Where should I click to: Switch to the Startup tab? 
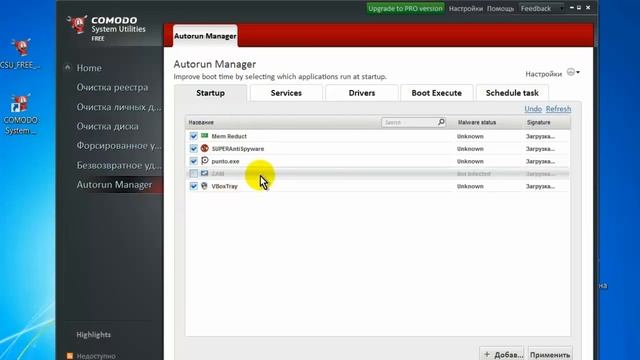[210, 93]
